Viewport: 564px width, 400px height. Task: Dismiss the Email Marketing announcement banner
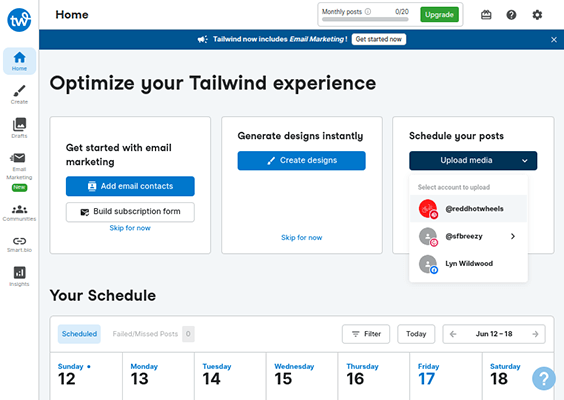pyautogui.click(x=554, y=40)
